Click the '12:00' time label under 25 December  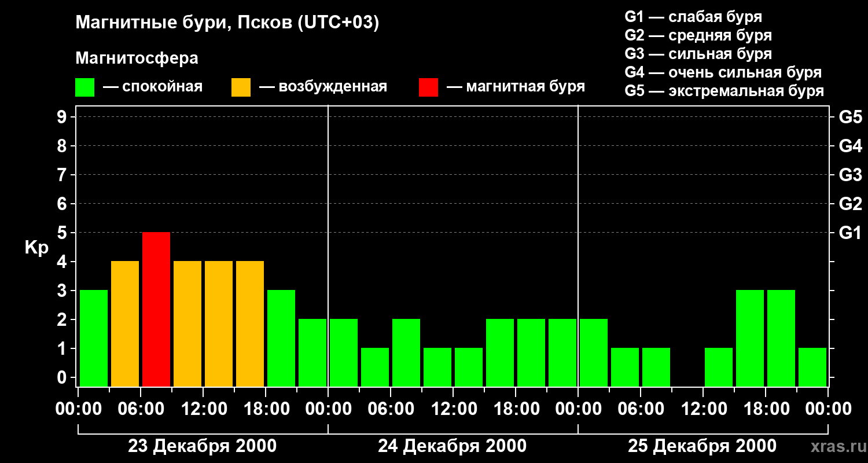[x=703, y=409]
